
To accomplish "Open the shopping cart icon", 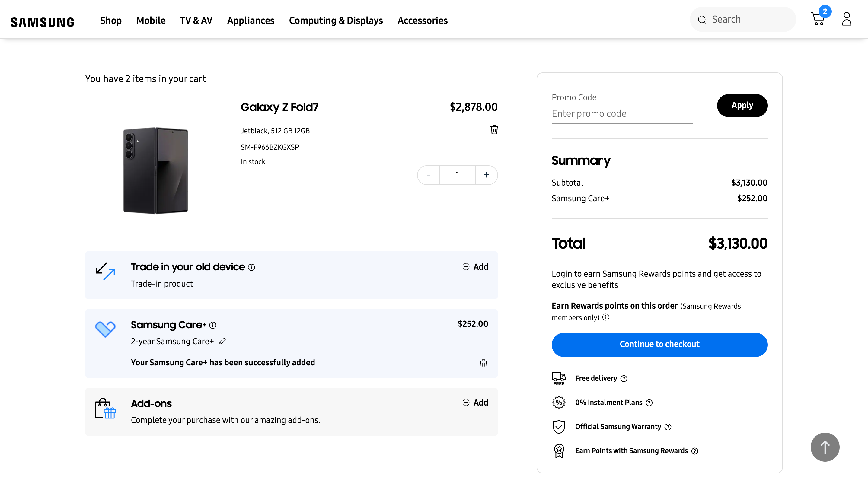I will pos(818,19).
